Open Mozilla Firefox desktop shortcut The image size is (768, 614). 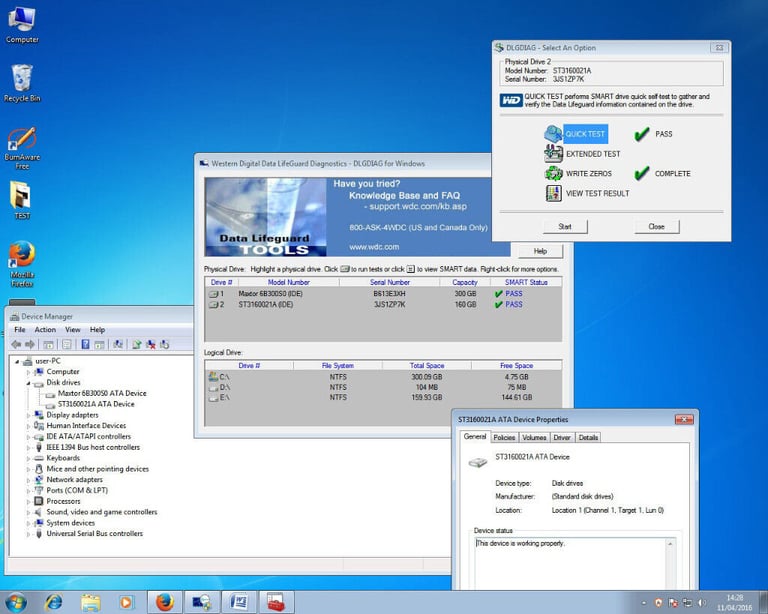pos(22,263)
